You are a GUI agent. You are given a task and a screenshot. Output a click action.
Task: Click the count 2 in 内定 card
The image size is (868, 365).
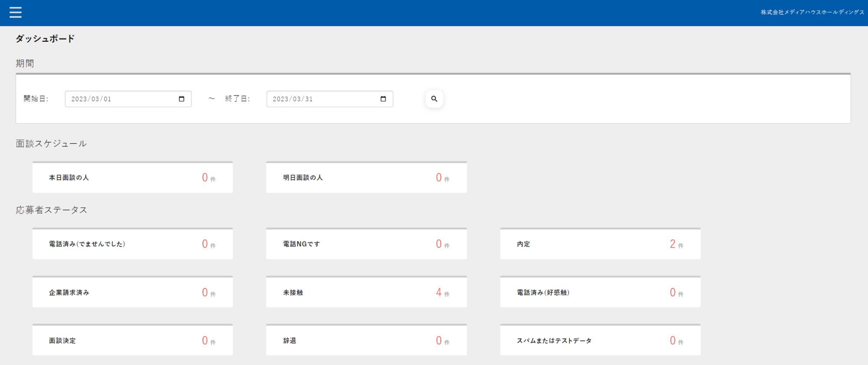[x=672, y=244]
